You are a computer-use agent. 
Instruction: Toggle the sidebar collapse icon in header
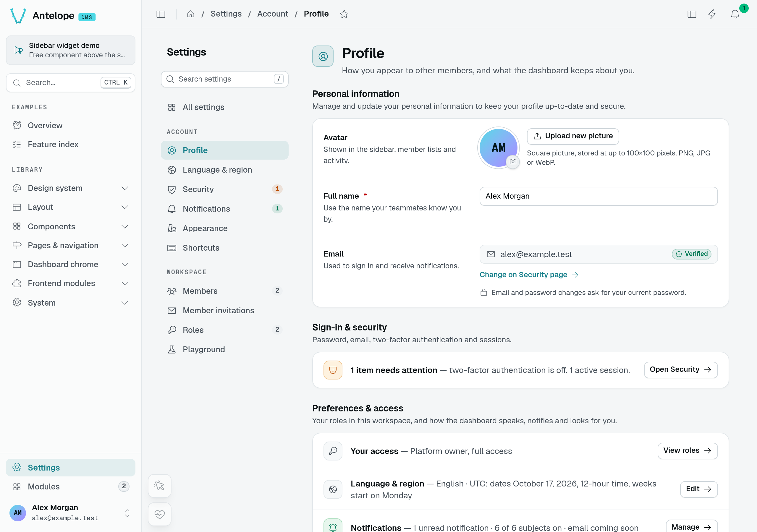click(161, 14)
